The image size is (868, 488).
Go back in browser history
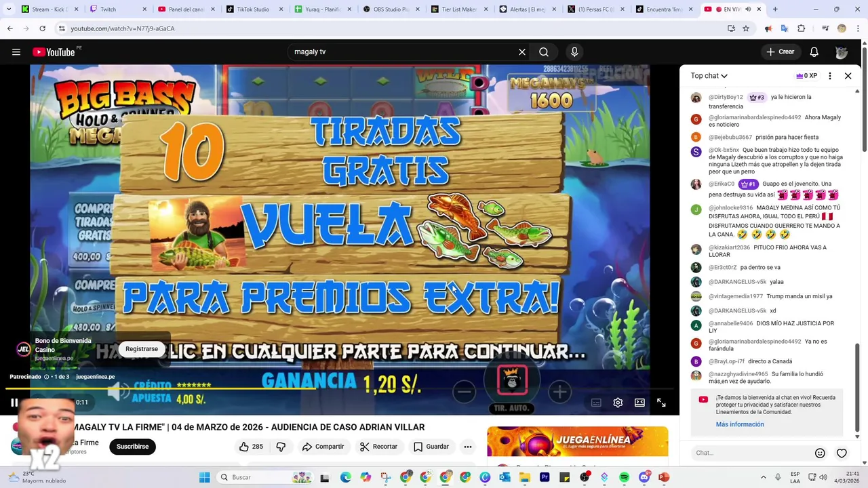click(9, 28)
